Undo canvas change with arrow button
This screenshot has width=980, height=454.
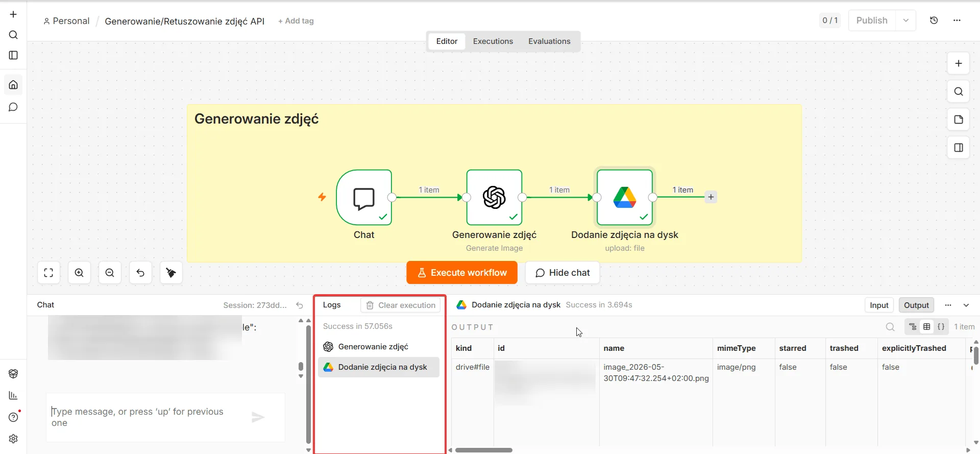click(140, 273)
